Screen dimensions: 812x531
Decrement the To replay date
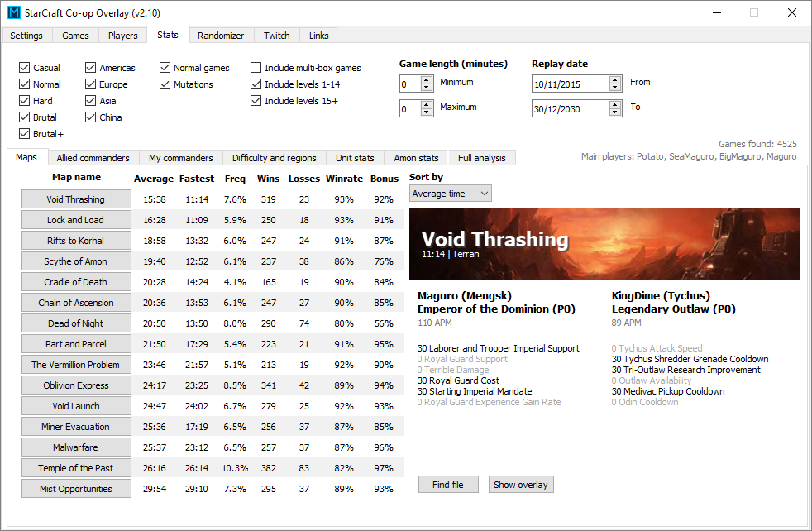click(615, 112)
